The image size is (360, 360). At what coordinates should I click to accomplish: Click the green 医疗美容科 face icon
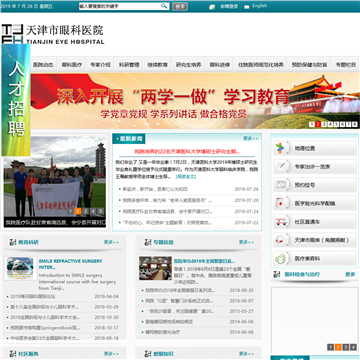(x=280, y=258)
